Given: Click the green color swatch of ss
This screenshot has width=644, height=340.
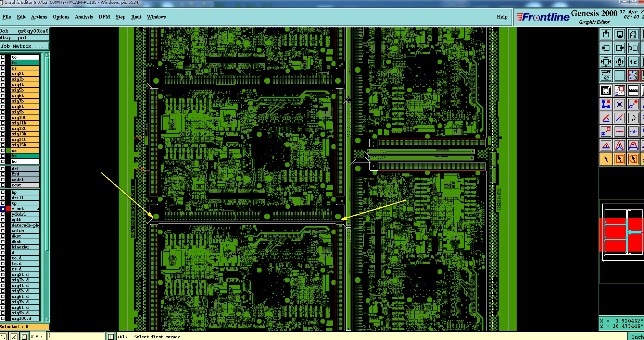Looking at the screenshot, I should pos(8,150).
